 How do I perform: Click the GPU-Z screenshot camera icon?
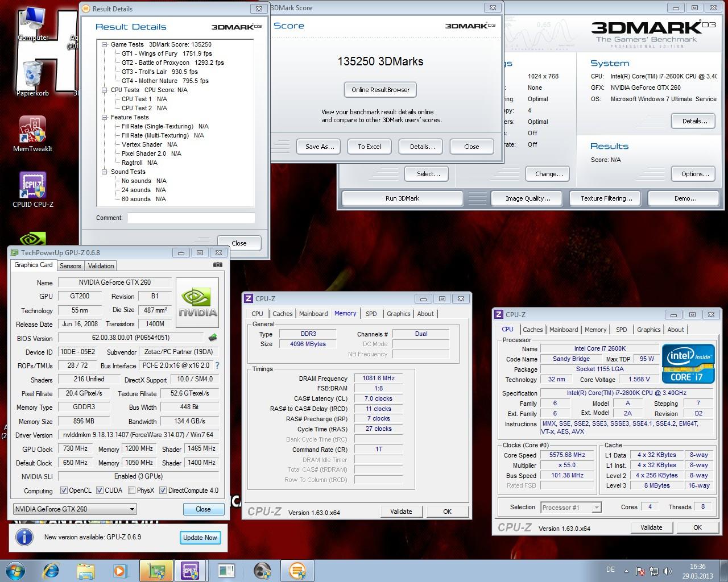[217, 265]
